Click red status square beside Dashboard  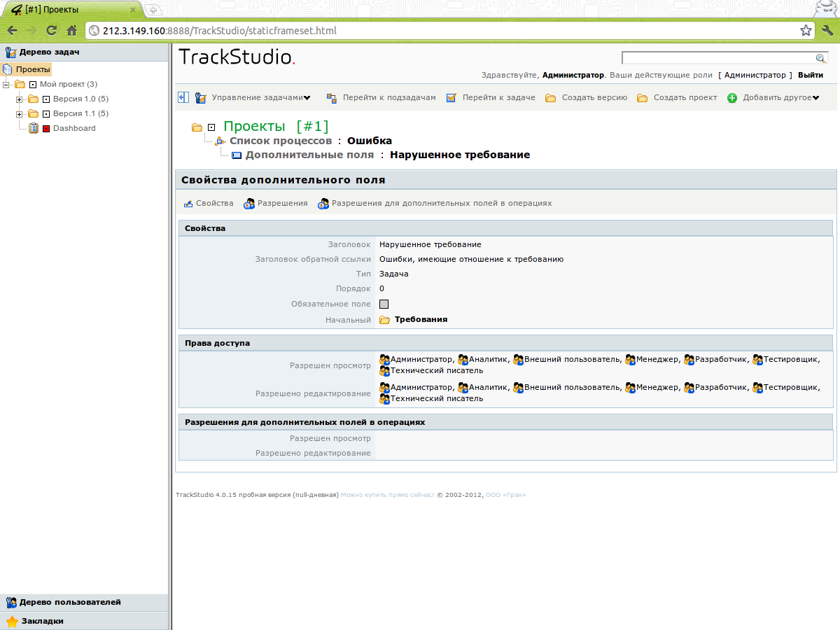tap(46, 129)
